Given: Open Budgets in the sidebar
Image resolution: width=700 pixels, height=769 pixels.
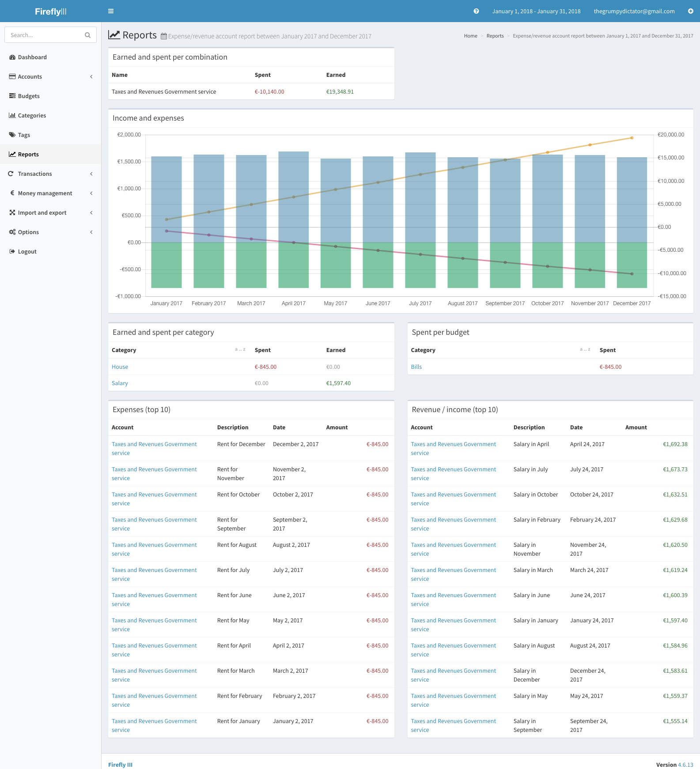Looking at the screenshot, I should coord(29,96).
